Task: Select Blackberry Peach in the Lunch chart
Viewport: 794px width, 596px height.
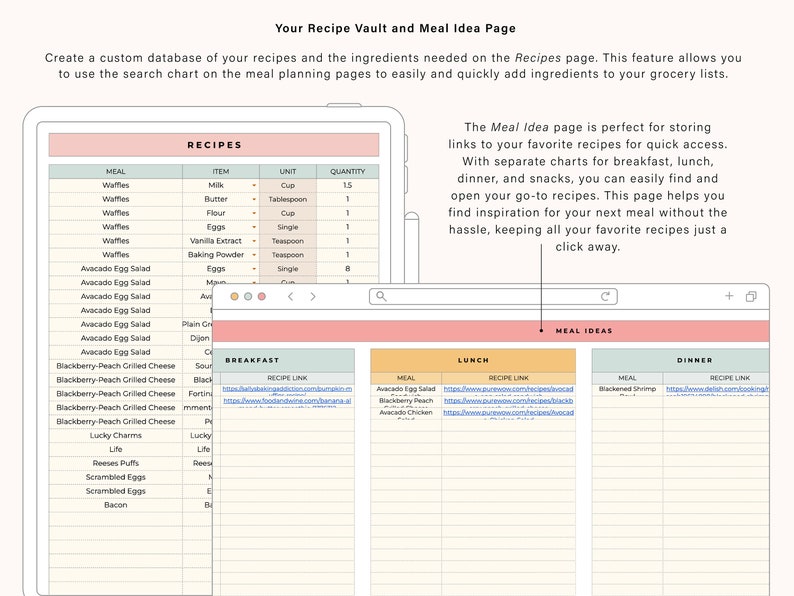Action: [406, 401]
